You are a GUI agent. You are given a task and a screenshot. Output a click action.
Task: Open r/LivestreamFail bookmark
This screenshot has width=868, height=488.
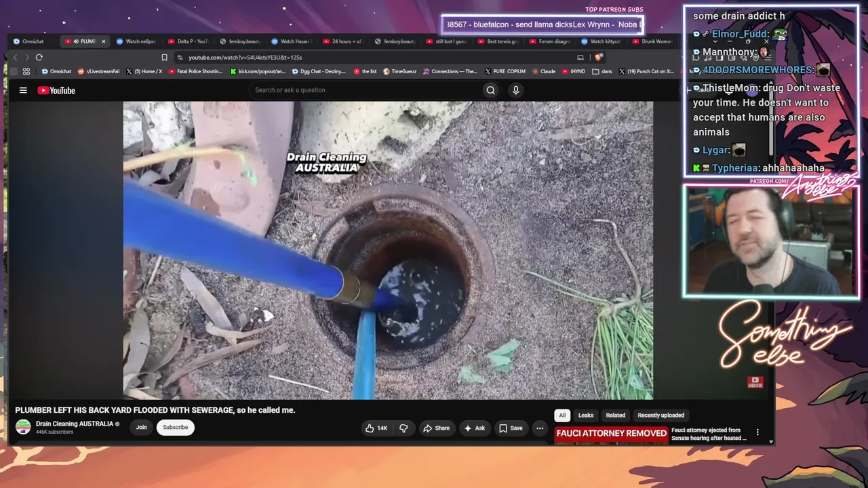click(99, 71)
